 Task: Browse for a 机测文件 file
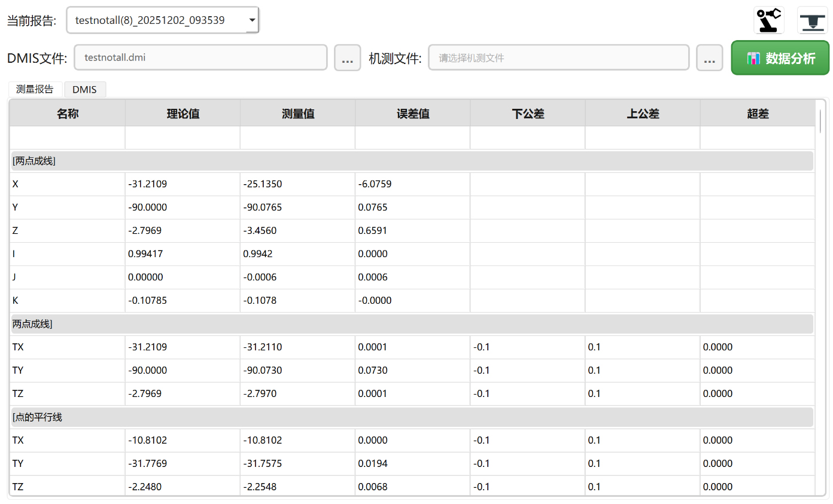coord(709,58)
